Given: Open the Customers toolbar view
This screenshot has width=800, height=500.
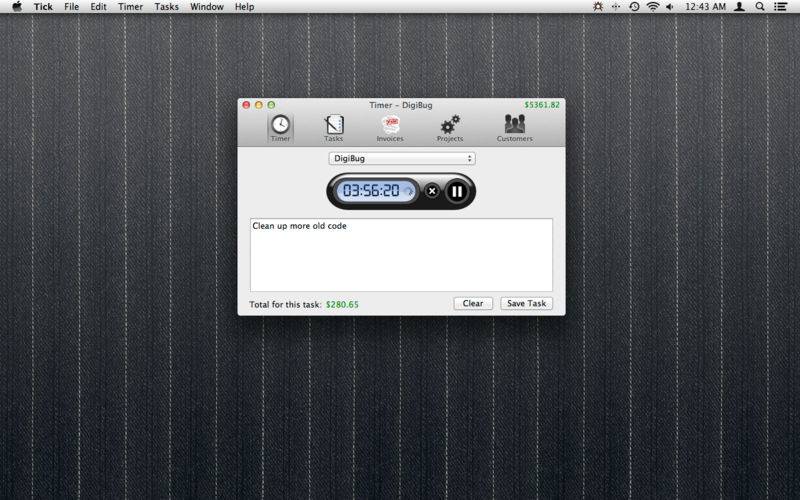Looking at the screenshot, I should pyautogui.click(x=514, y=128).
